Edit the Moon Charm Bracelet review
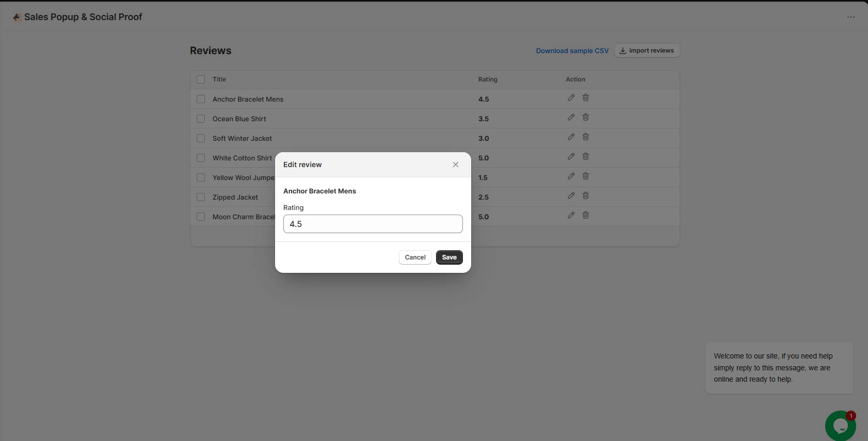Screen dimensions: 868x441 pos(571,216)
